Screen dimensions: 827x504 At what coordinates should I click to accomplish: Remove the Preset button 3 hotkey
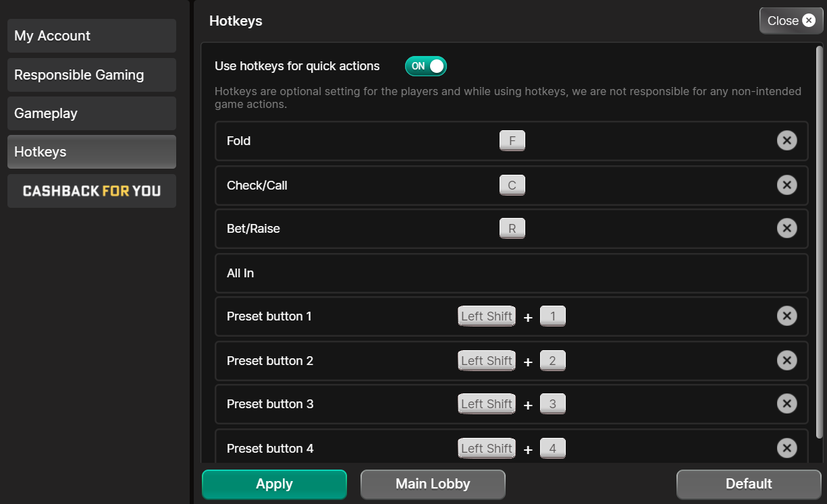pos(787,403)
